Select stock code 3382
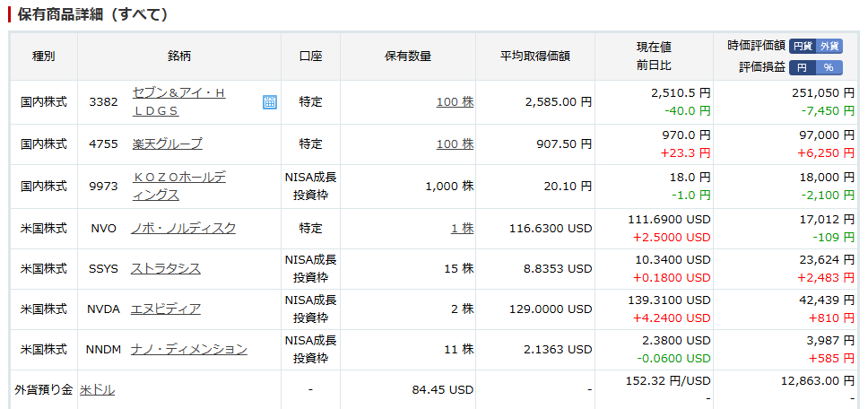Image resolution: width=868 pixels, height=409 pixels. point(103,102)
